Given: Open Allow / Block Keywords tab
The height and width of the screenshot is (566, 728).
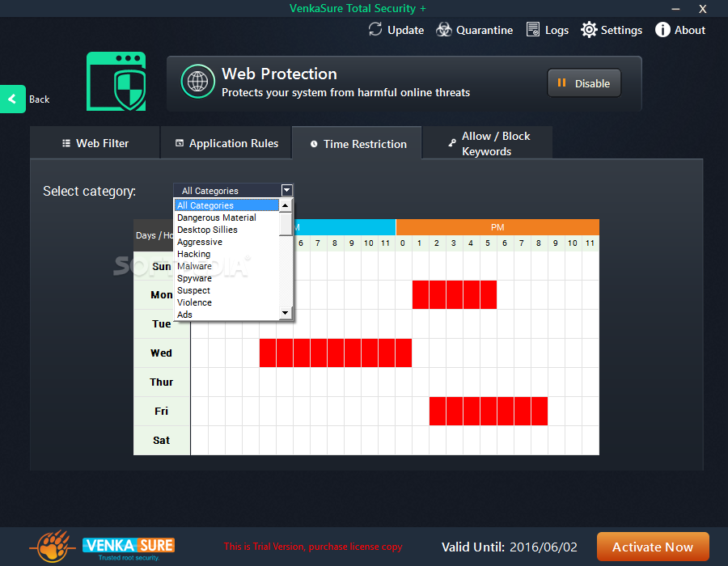Looking at the screenshot, I should pyautogui.click(x=488, y=143).
